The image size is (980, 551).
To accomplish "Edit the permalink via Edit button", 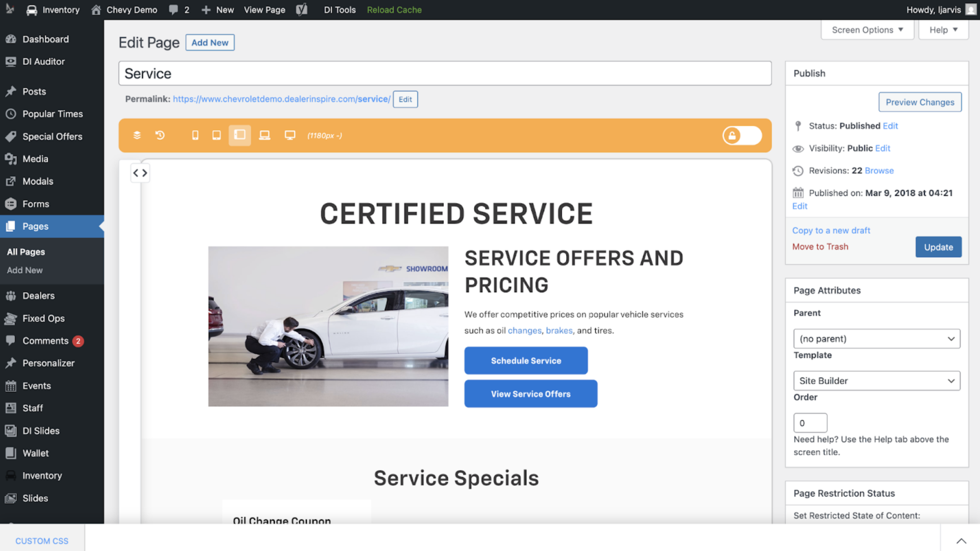I will (405, 99).
